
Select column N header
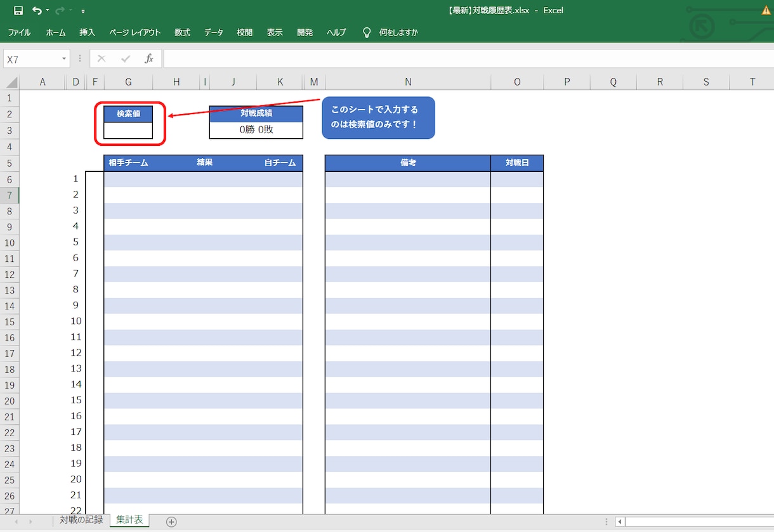coord(408,82)
